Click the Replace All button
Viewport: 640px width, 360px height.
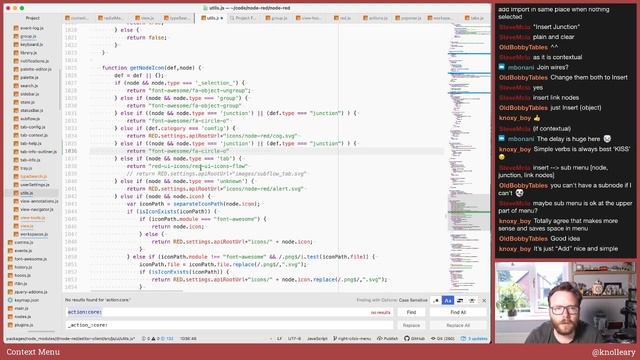coord(458,325)
